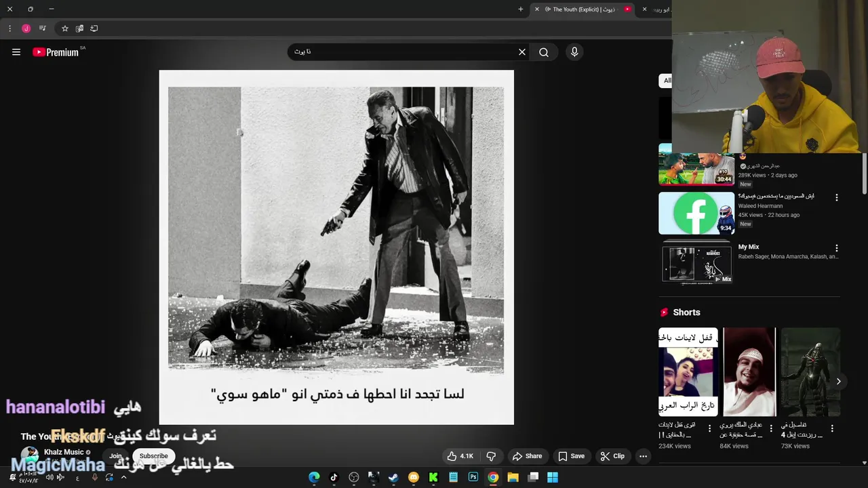Bookmark this page with star icon
This screenshot has height=488, width=868.
point(65,28)
